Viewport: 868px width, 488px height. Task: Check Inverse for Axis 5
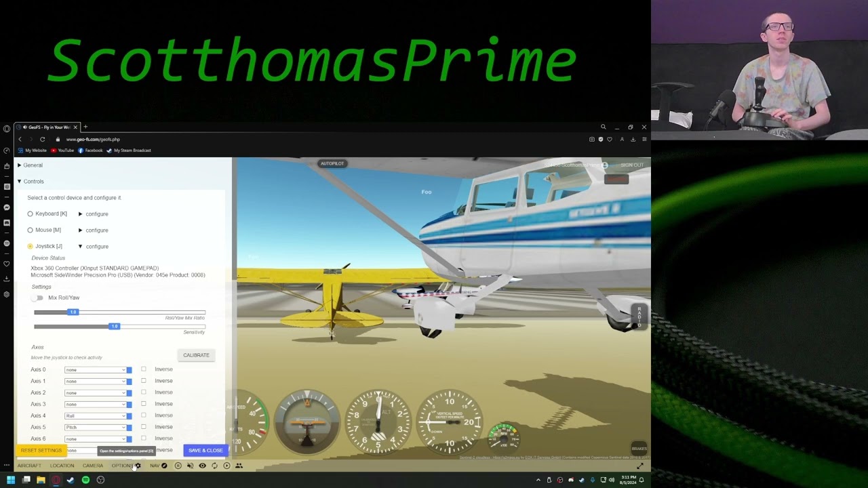[144, 427]
